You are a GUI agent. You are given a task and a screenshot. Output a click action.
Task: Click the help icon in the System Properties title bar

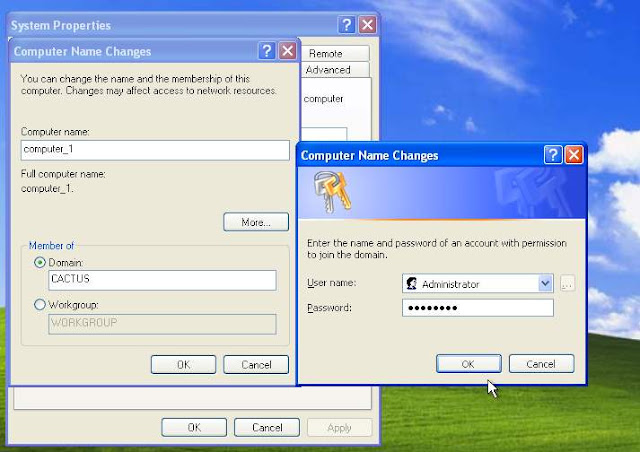[x=347, y=25]
